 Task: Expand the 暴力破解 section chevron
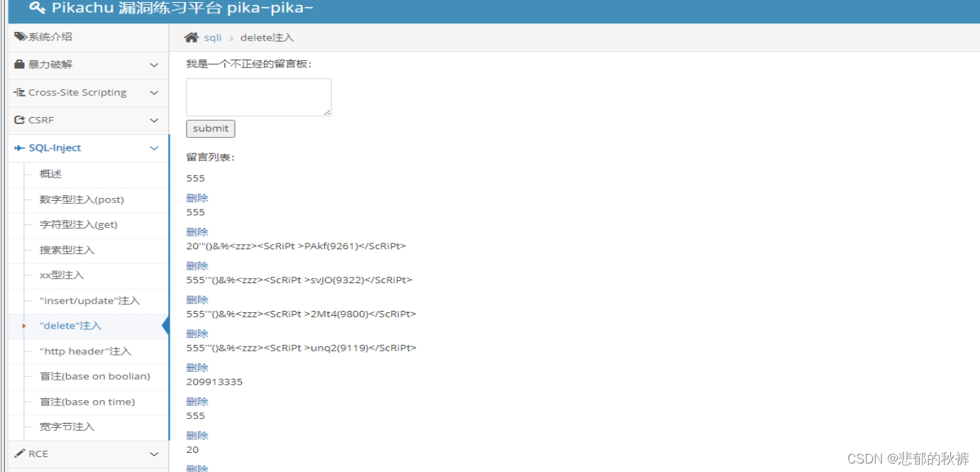(155, 65)
